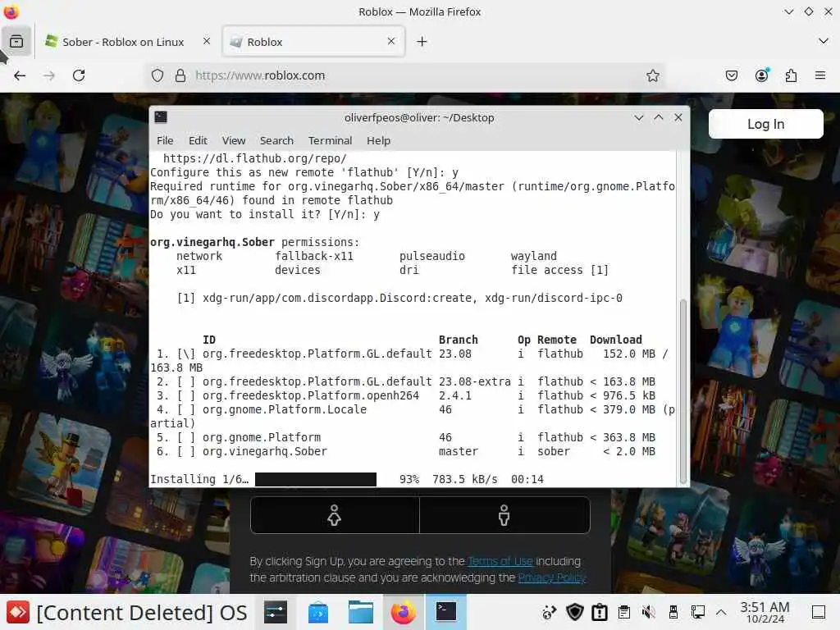Open the Extensions puzzle icon

click(791, 75)
